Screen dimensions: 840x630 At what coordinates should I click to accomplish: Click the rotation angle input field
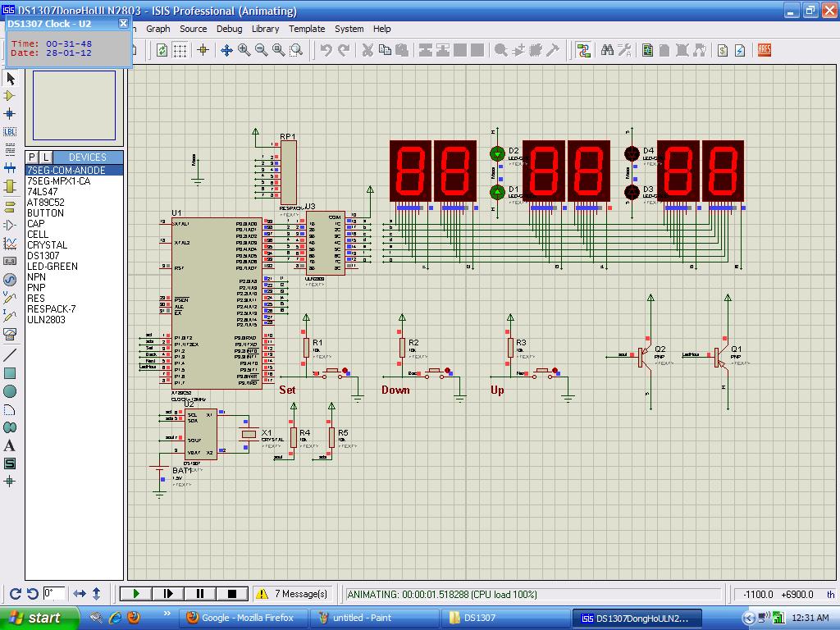click(x=54, y=593)
